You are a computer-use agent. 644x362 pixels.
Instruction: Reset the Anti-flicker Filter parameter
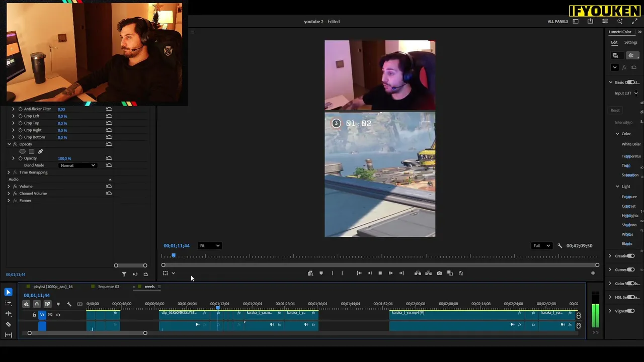click(109, 109)
